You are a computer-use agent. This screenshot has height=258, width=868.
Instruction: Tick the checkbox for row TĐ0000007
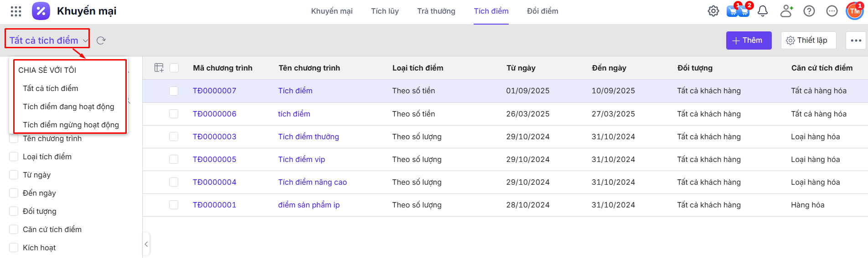pyautogui.click(x=174, y=91)
